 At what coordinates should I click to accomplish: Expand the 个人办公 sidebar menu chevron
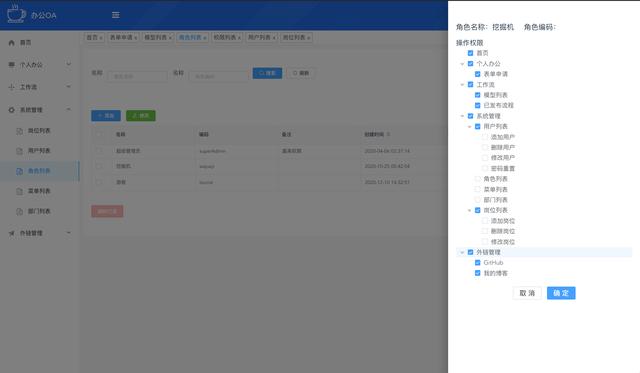coord(69,64)
